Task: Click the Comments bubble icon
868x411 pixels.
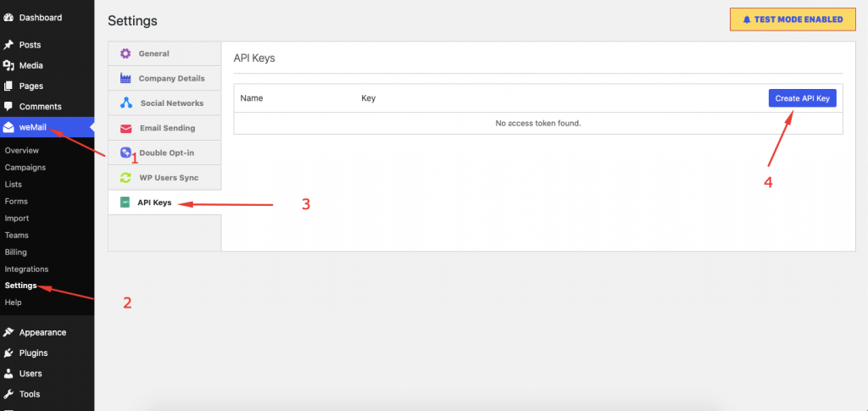Action: (8, 106)
